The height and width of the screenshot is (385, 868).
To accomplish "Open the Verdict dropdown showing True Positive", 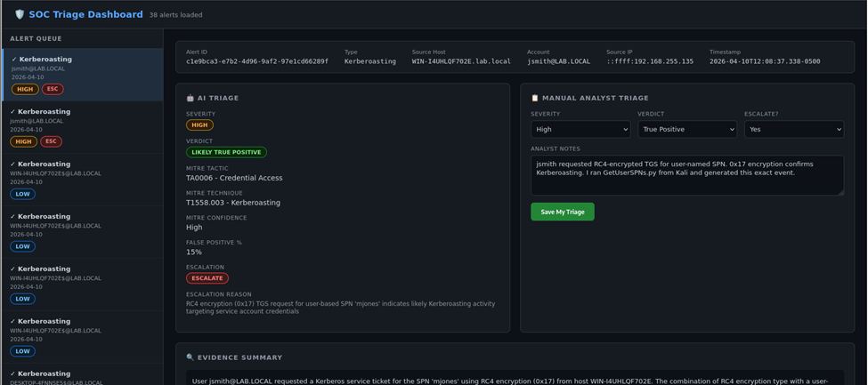I will click(686, 129).
